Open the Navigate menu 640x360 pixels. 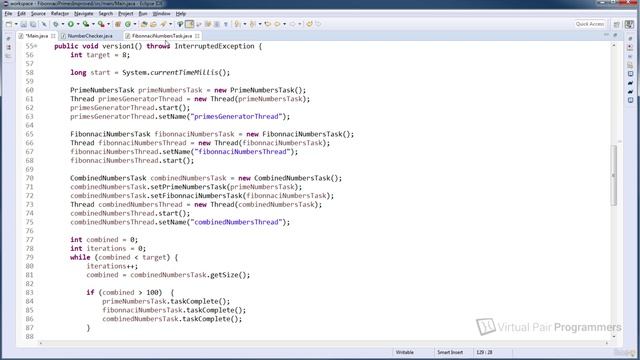coord(83,13)
